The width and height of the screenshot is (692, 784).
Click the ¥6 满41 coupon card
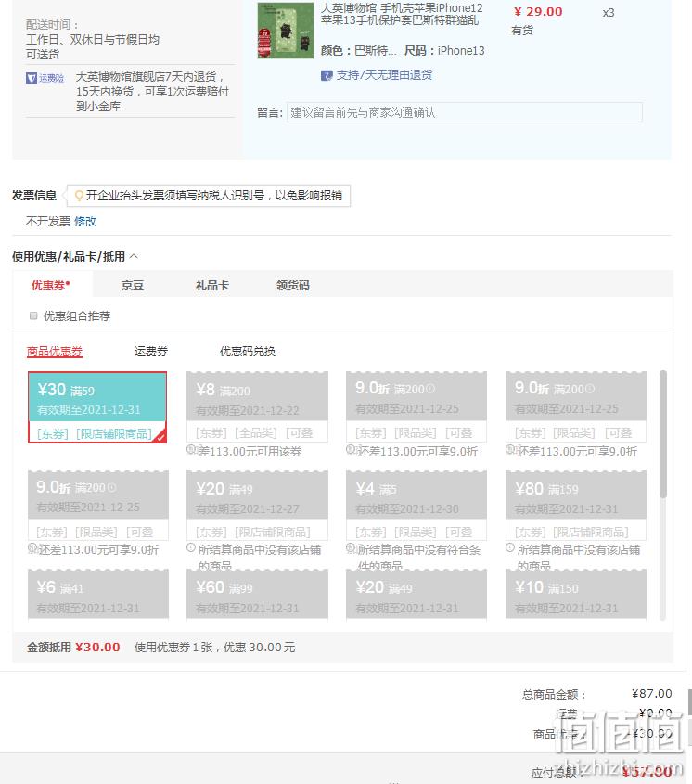tap(98, 595)
